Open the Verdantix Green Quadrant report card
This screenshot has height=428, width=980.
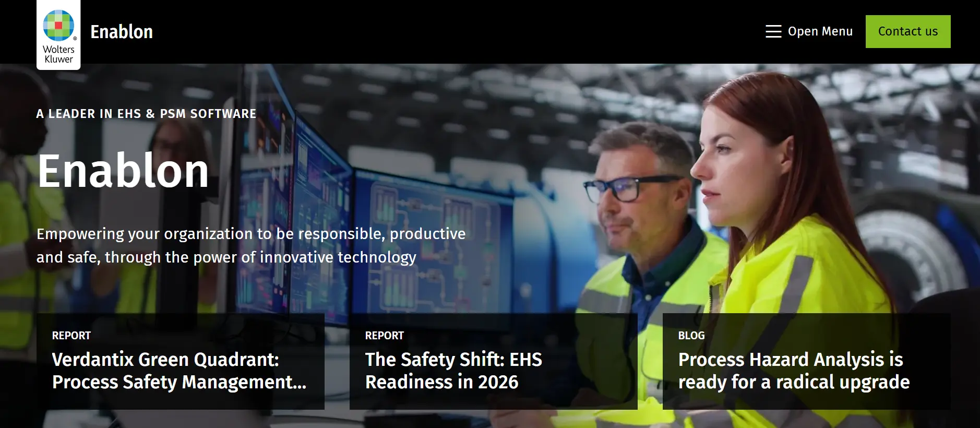[181, 361]
